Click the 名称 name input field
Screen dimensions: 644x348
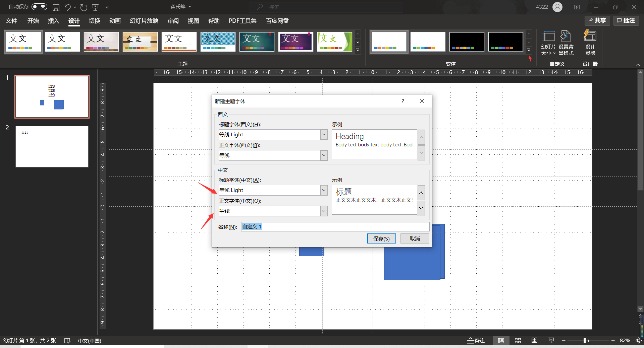tap(335, 227)
